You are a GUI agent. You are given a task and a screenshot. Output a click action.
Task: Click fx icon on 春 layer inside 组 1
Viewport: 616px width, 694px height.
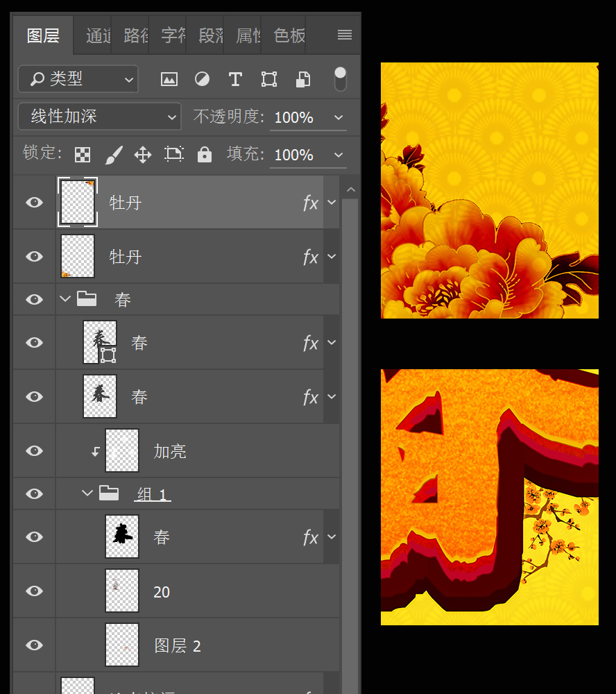click(x=311, y=537)
